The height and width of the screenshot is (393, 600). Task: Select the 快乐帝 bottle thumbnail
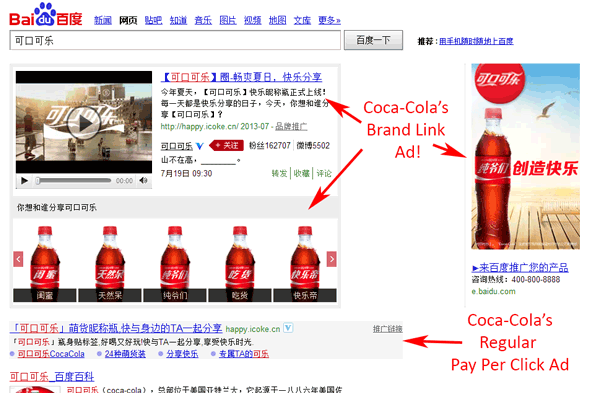coord(305,263)
